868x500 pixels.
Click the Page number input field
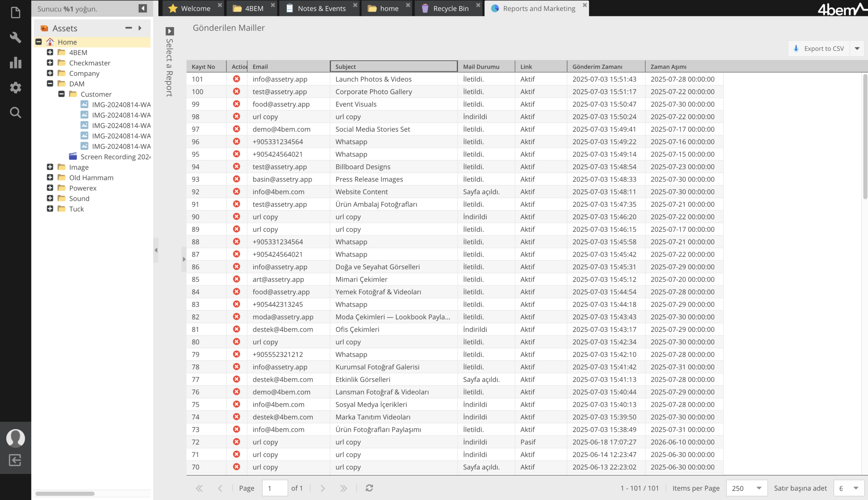[275, 488]
